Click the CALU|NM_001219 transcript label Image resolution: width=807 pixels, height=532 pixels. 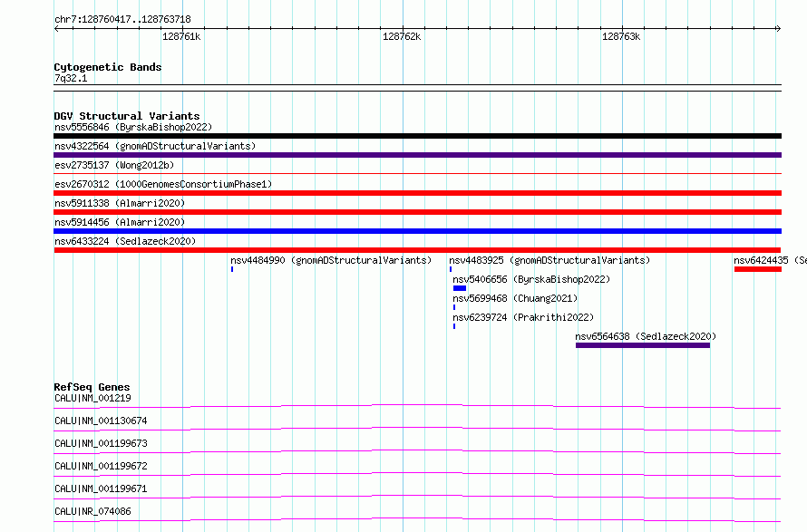[x=92, y=398]
